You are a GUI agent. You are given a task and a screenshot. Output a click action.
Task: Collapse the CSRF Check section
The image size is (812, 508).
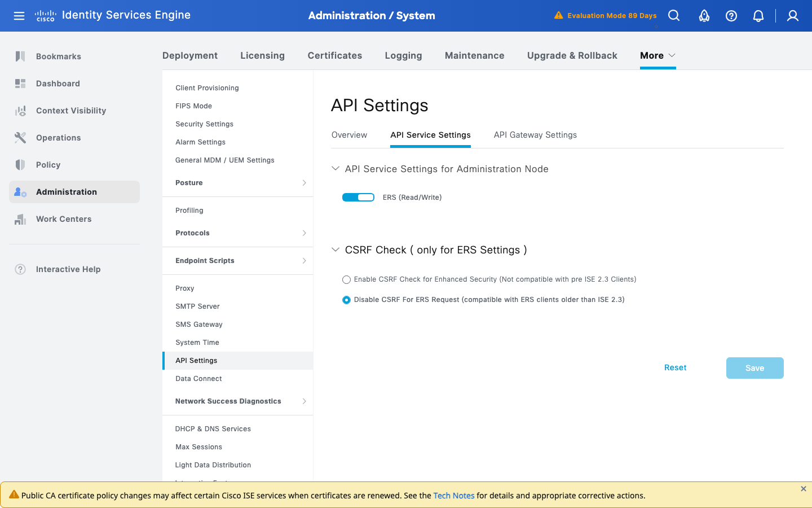click(x=336, y=249)
